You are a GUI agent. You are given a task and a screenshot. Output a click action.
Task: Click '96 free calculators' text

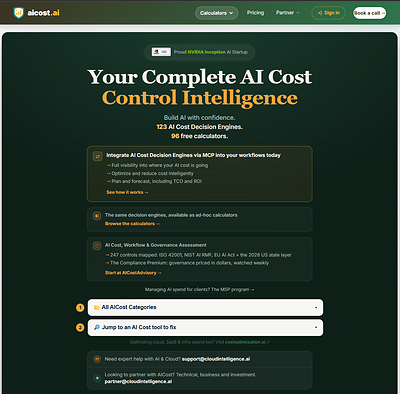point(200,136)
